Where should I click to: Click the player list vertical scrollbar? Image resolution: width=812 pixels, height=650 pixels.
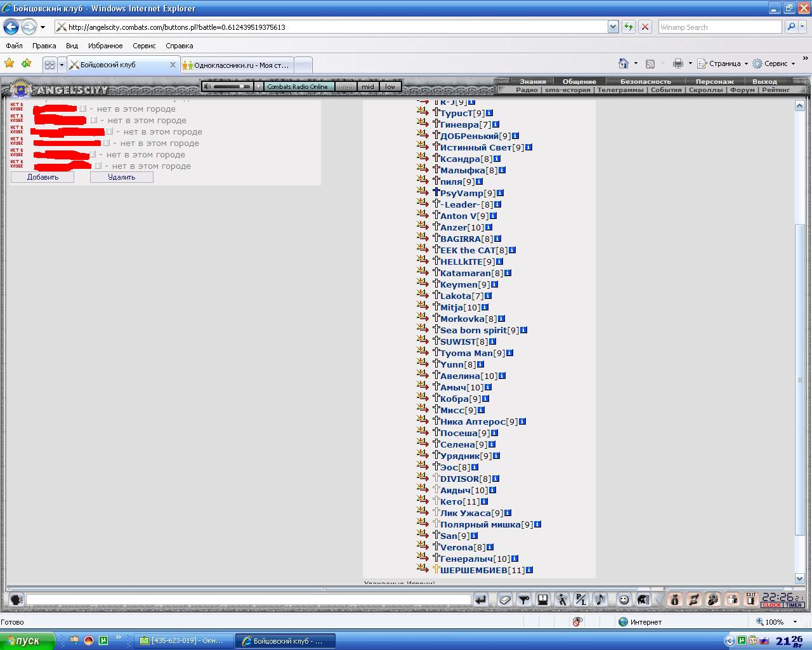pyautogui.click(x=799, y=379)
